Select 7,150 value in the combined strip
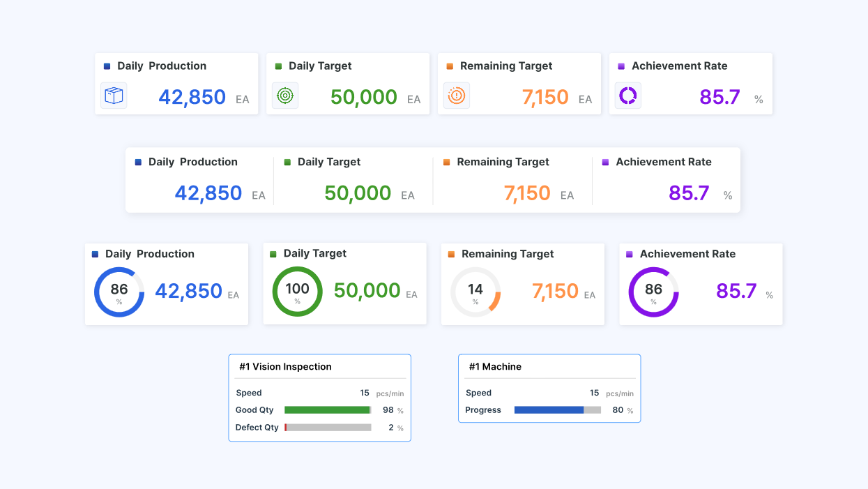Image resolution: width=868 pixels, height=489 pixels. point(527,193)
